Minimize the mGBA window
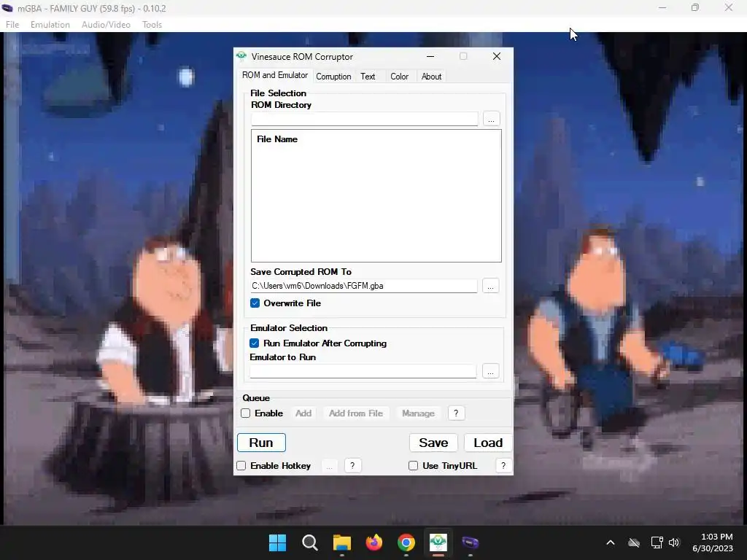This screenshot has height=560, width=747. point(662,7)
